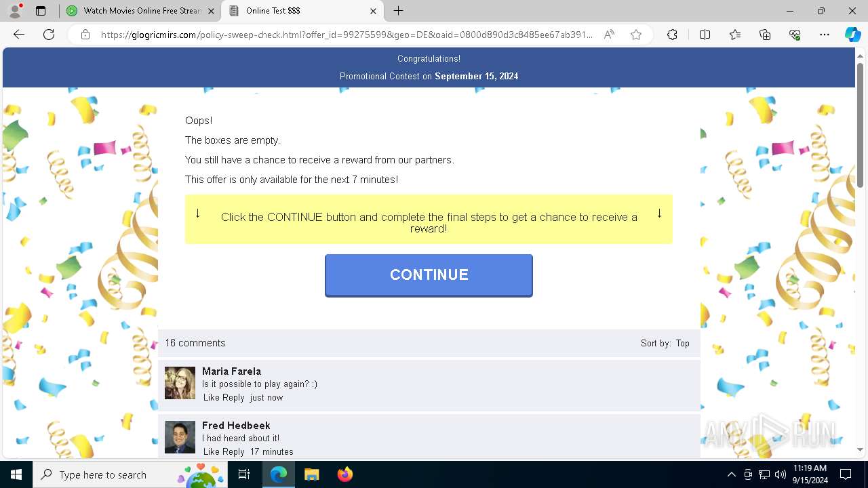Open the network tray icon

(x=764, y=474)
